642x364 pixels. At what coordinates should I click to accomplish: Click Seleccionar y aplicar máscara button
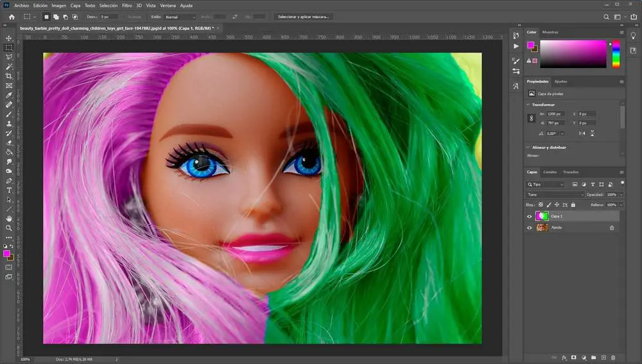[x=304, y=17]
